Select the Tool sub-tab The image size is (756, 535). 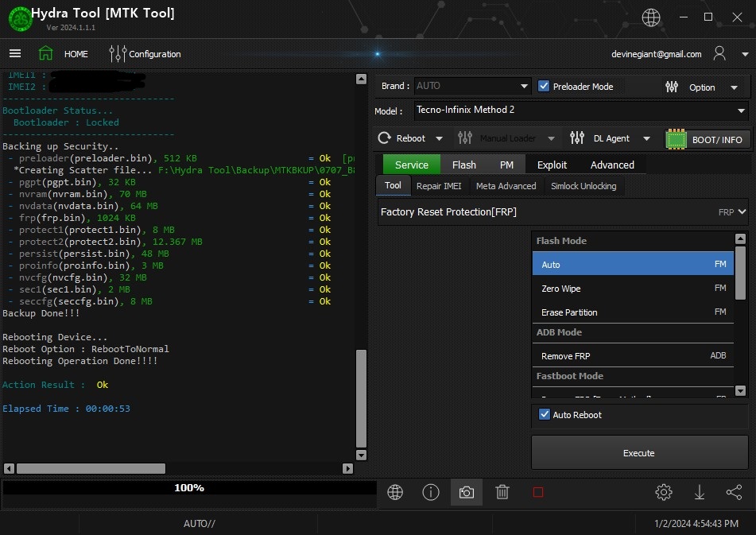393,185
